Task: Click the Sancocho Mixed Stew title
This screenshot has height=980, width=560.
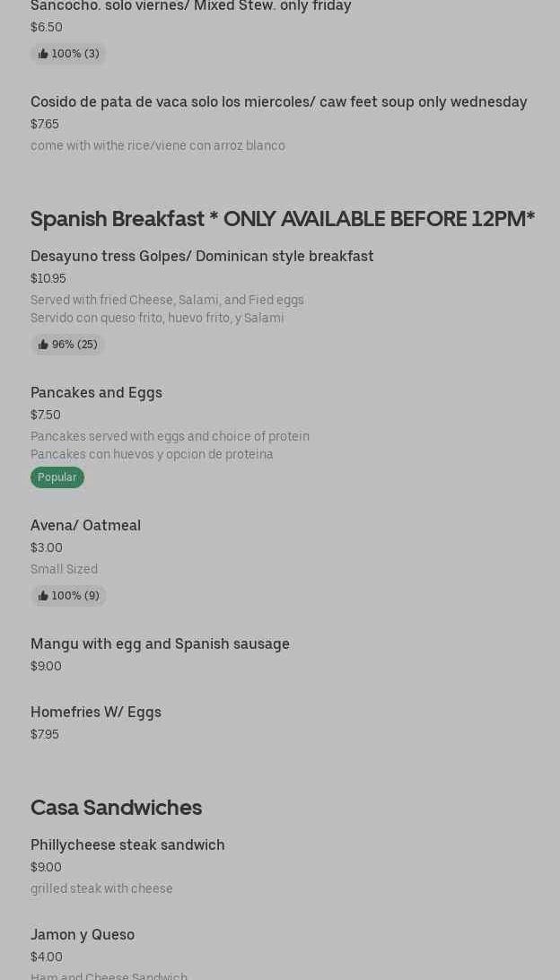Action: tap(191, 6)
